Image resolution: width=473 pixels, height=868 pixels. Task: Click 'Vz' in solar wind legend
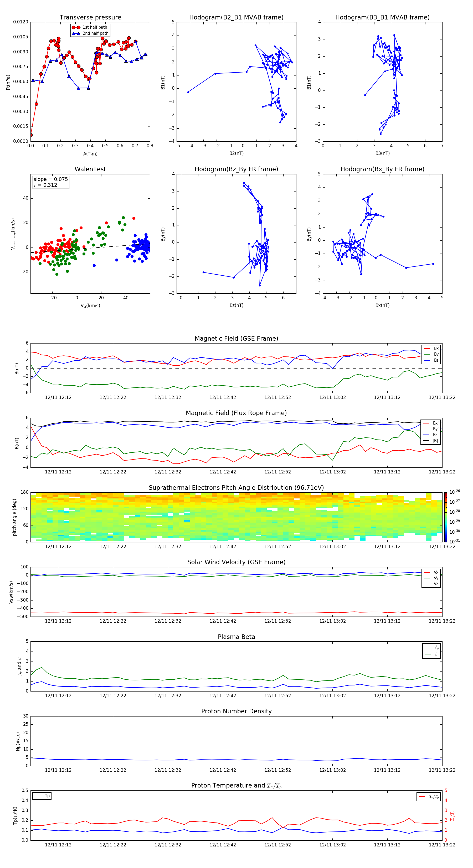[x=436, y=584]
